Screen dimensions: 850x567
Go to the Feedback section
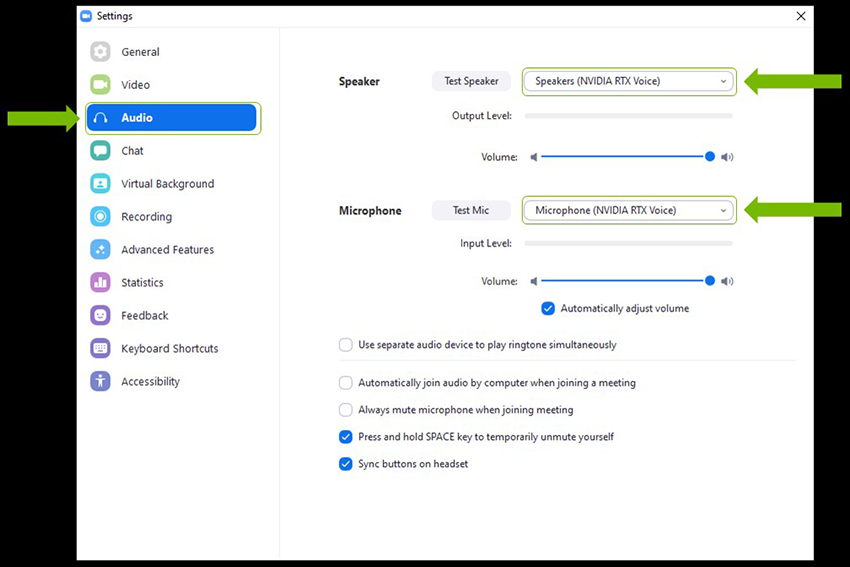[x=145, y=316]
